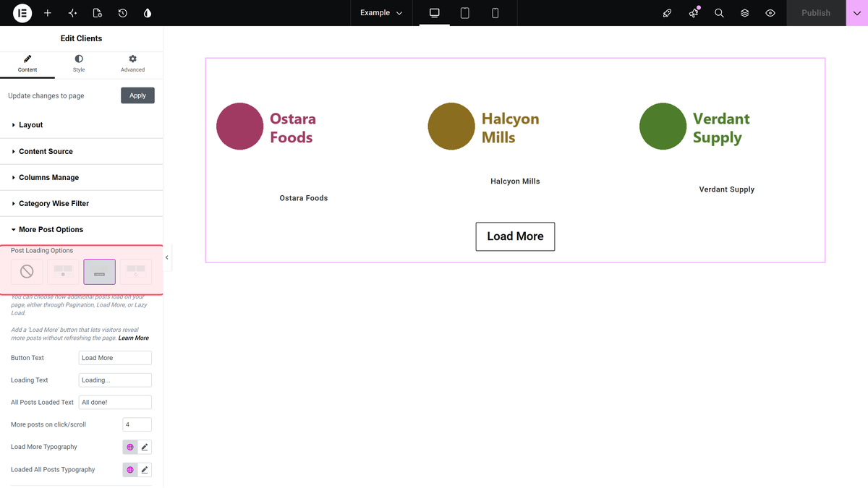Open the Structure layers icon
Screen dimensions: 868x488
point(744,13)
